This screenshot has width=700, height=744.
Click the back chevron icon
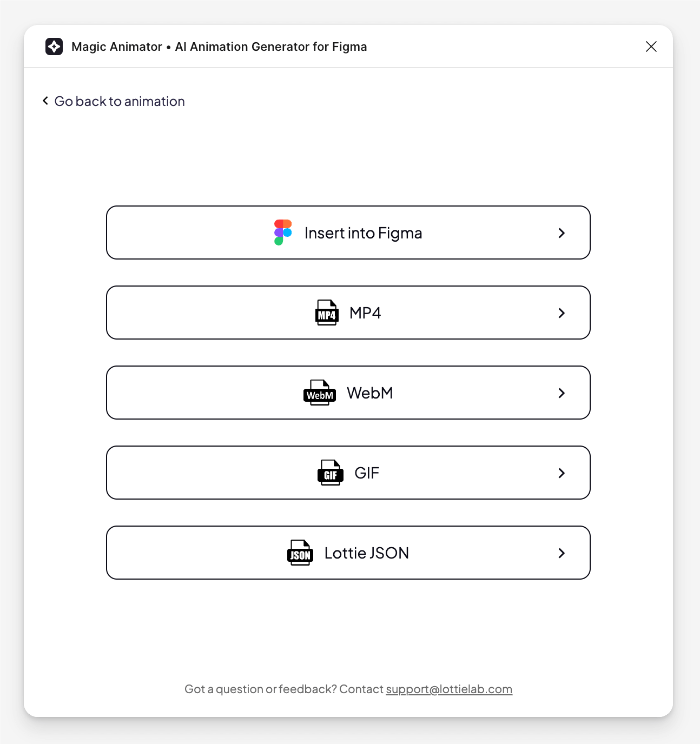(x=45, y=101)
